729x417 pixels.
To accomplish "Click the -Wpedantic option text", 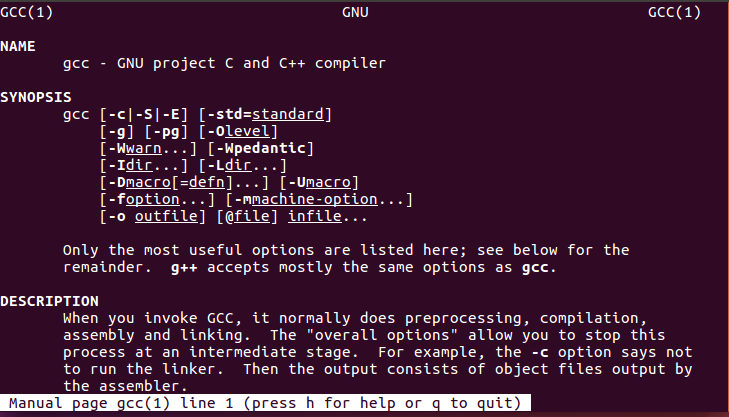I will click(261, 148).
